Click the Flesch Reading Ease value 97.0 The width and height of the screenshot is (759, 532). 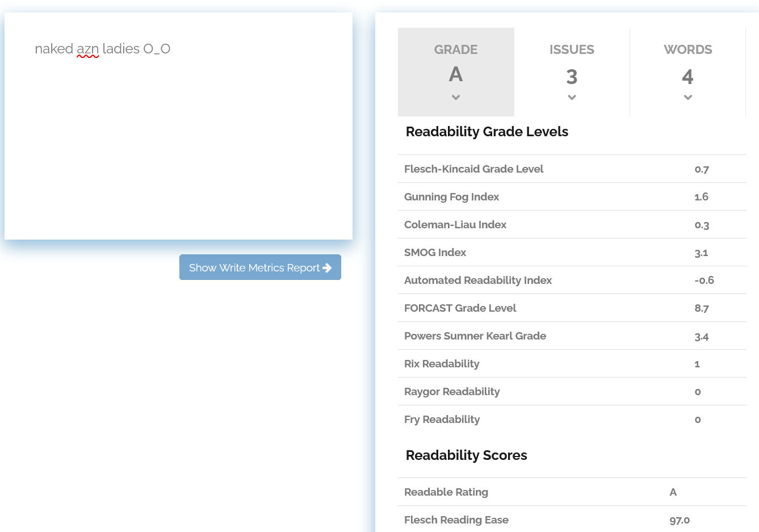coord(680,520)
